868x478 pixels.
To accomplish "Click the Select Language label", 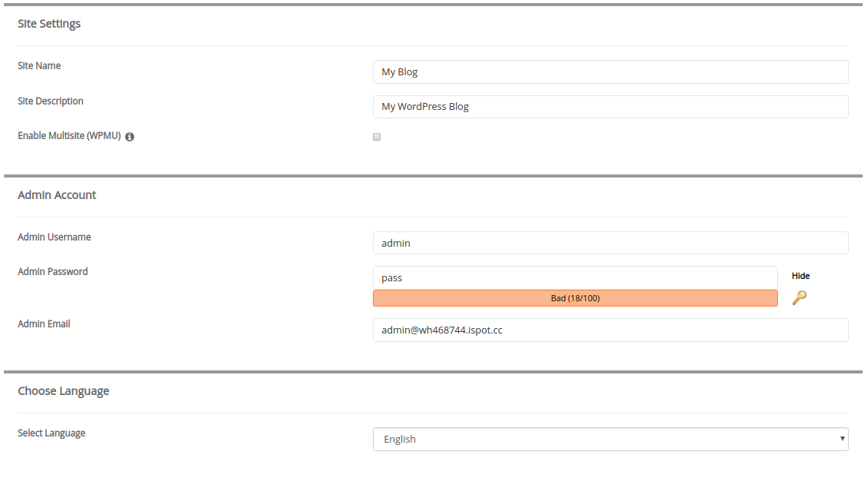I will tap(52, 433).
